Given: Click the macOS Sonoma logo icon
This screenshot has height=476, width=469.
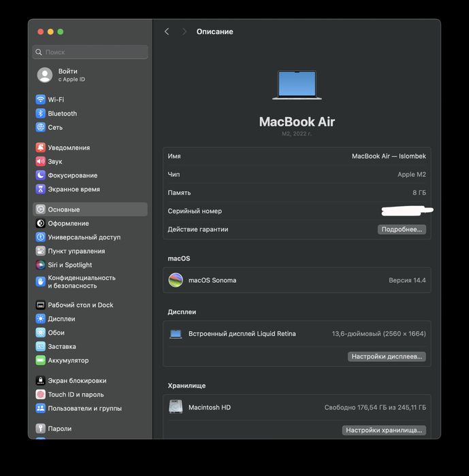Looking at the screenshot, I should point(176,280).
